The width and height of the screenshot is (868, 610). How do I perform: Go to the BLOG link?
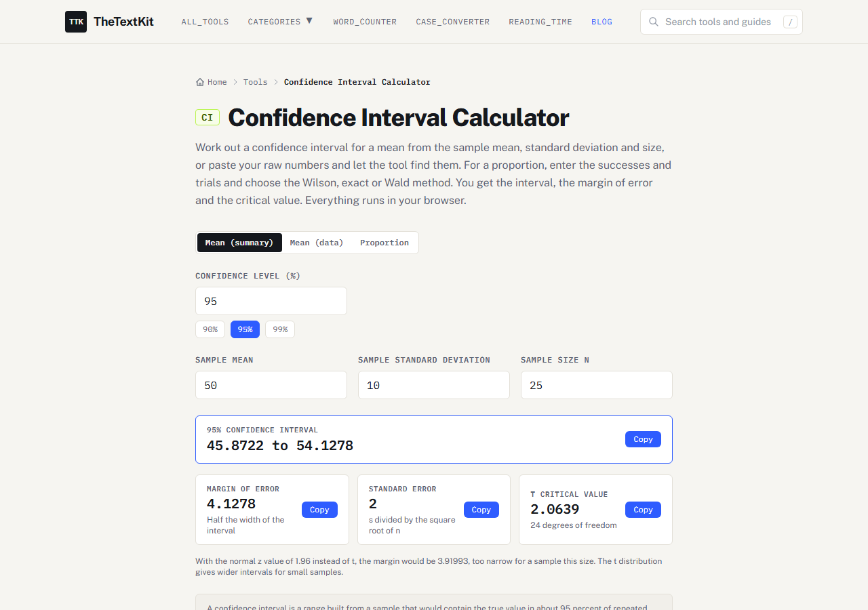pos(601,22)
